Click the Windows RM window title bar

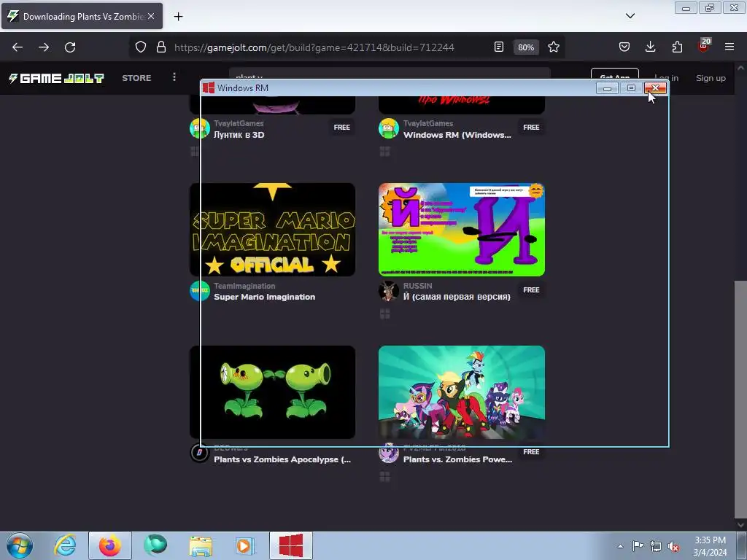398,88
